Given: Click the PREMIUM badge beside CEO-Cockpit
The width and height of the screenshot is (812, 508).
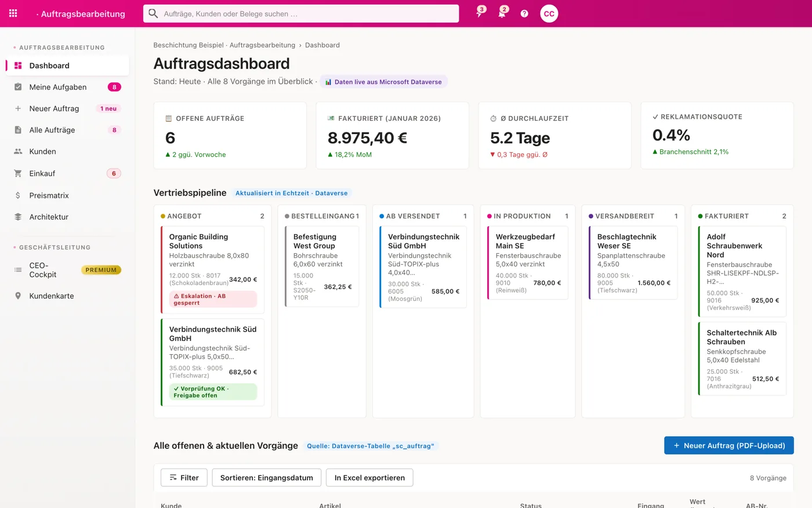Looking at the screenshot, I should click(x=101, y=270).
